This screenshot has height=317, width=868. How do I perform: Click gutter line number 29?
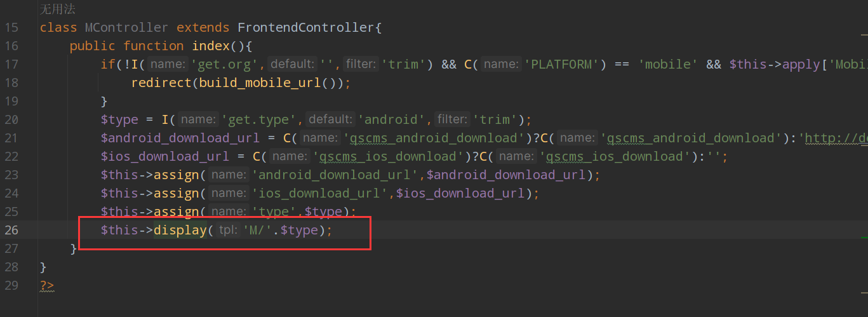click(x=11, y=286)
